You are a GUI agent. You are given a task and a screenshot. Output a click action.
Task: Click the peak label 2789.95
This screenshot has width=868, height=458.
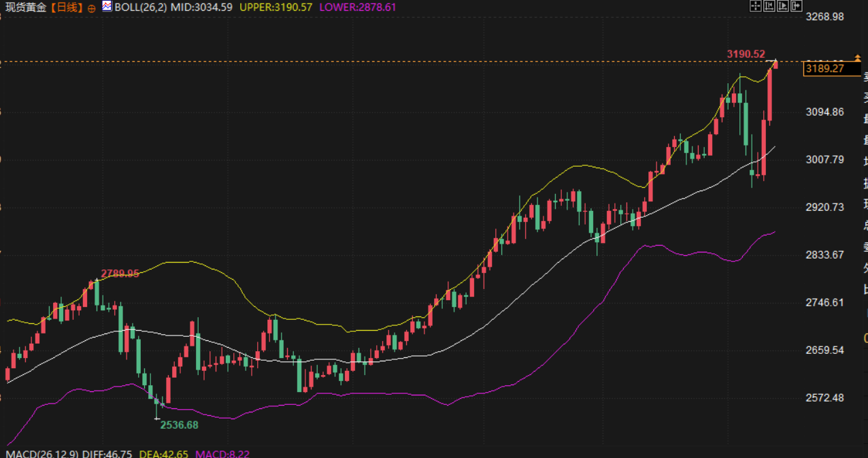pos(120,274)
